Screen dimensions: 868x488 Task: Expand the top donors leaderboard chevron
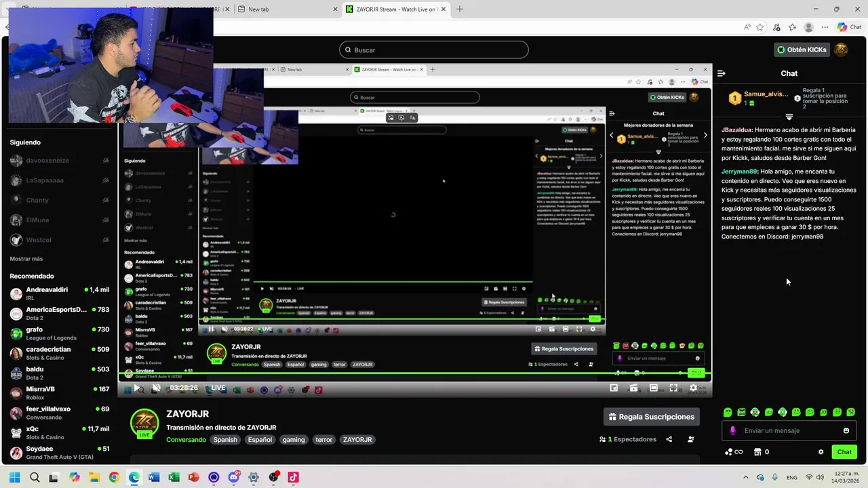[789, 117]
